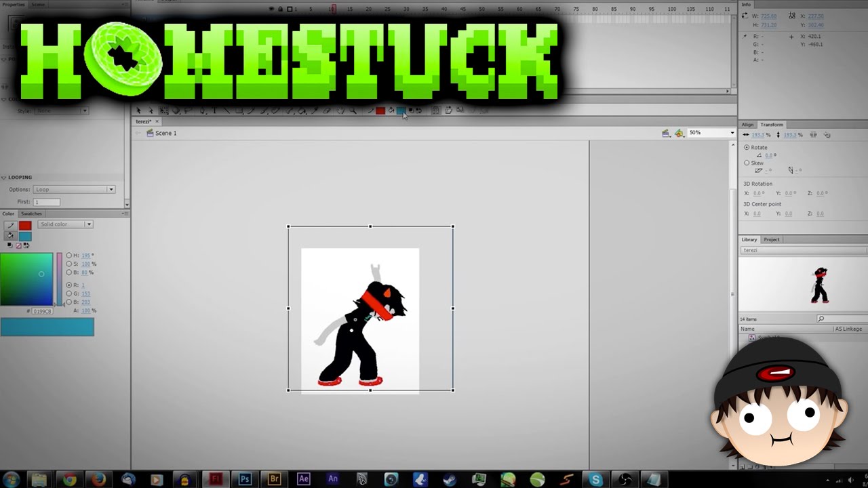Image resolution: width=868 pixels, height=488 pixels.
Task: Select the Selection (black arrow) tool
Action: tap(138, 110)
